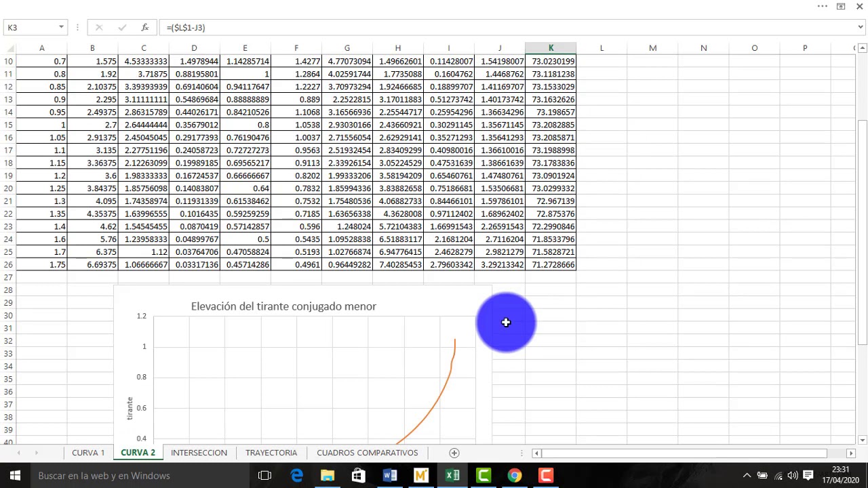The image size is (868, 488).
Task: Click cell with value 4.53333333
Action: (143, 61)
